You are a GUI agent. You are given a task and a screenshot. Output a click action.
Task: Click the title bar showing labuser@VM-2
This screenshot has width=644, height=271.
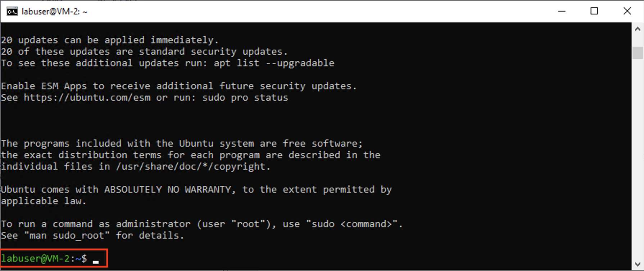252,11
